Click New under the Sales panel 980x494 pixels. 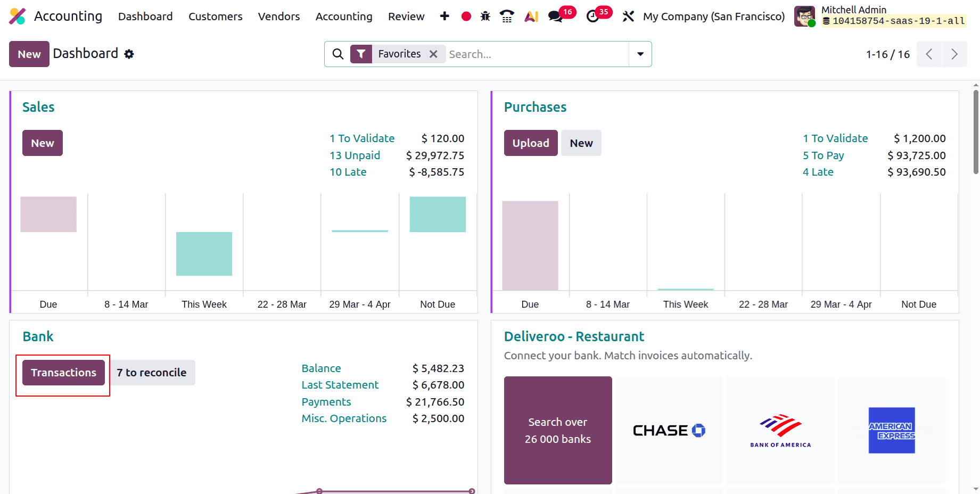coord(42,143)
